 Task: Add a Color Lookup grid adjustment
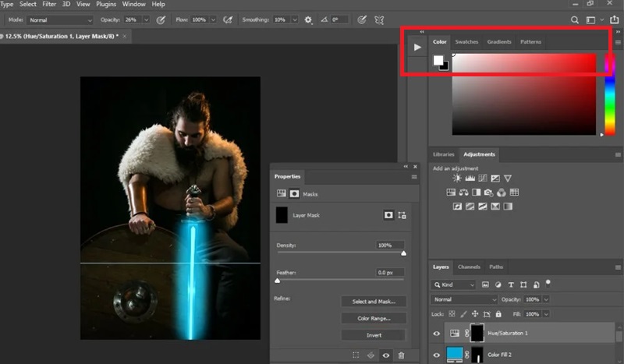tap(514, 193)
